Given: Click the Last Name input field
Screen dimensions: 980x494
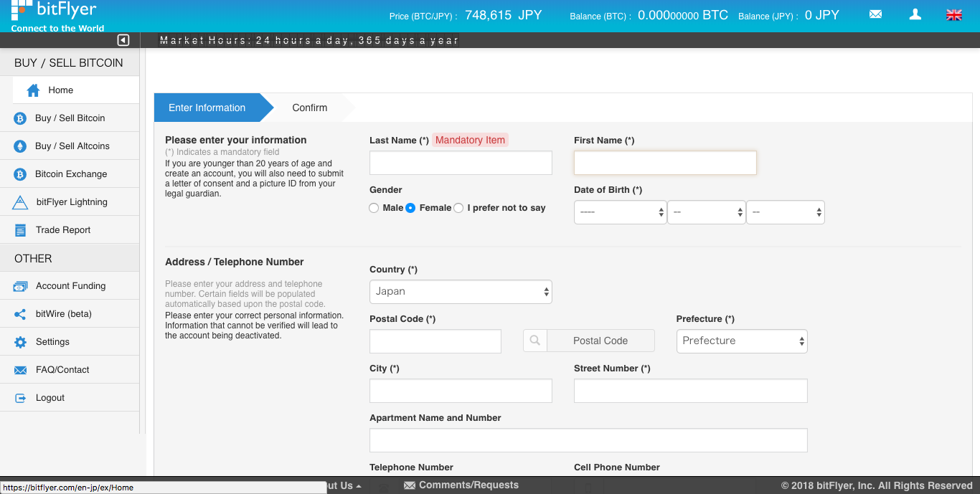Looking at the screenshot, I should pos(461,163).
